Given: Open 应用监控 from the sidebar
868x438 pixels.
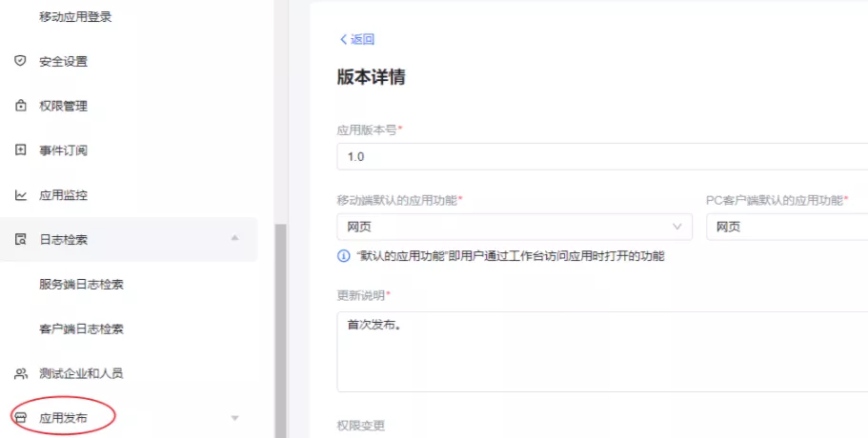Looking at the screenshot, I should pos(63,195).
